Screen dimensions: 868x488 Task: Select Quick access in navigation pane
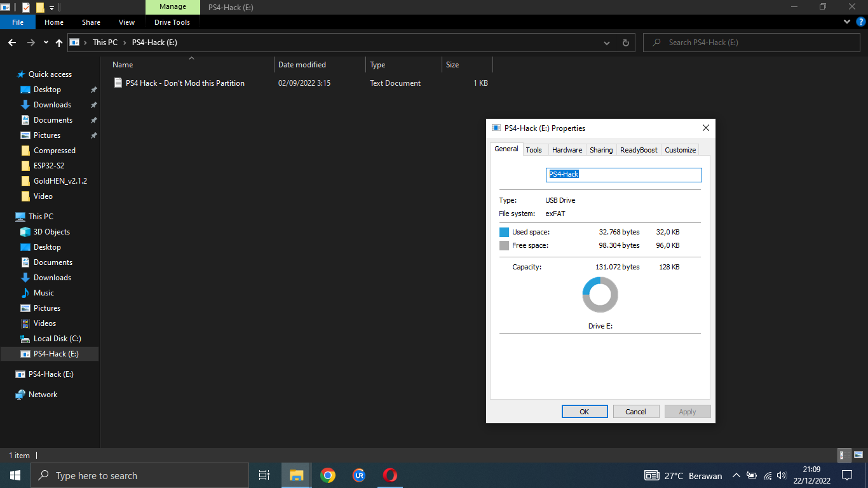click(50, 74)
